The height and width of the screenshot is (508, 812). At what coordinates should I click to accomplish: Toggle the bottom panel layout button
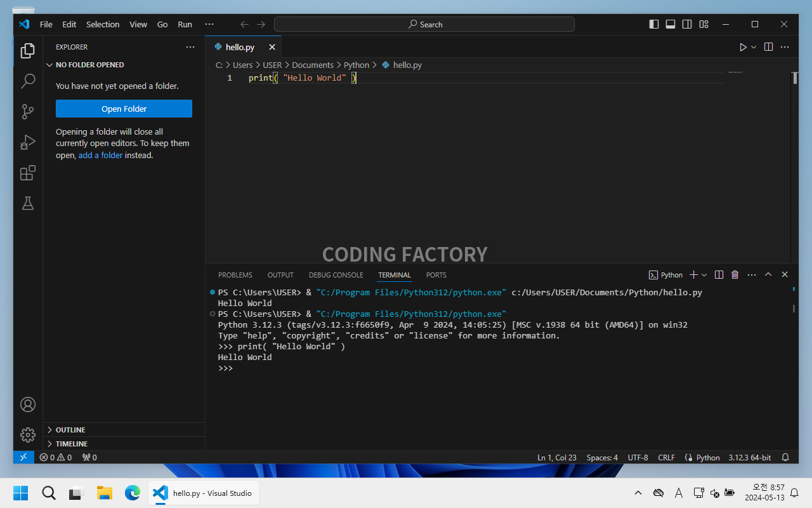pyautogui.click(x=671, y=24)
